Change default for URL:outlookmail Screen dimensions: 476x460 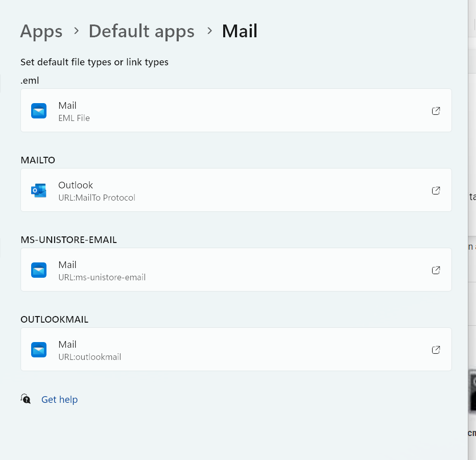click(236, 349)
